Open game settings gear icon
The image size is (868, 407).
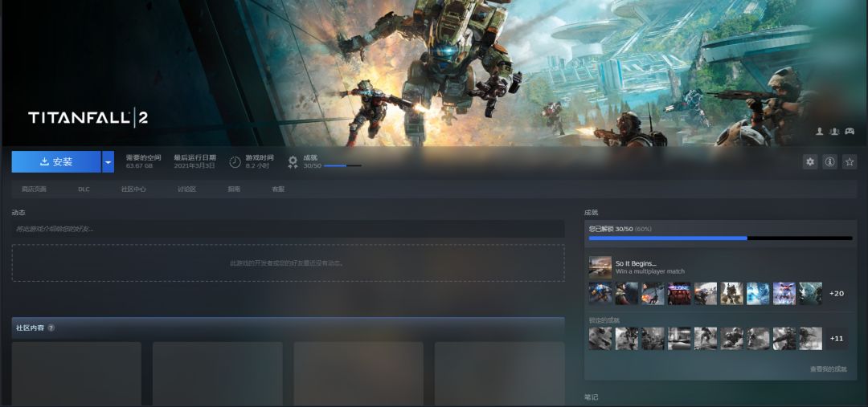(x=810, y=161)
